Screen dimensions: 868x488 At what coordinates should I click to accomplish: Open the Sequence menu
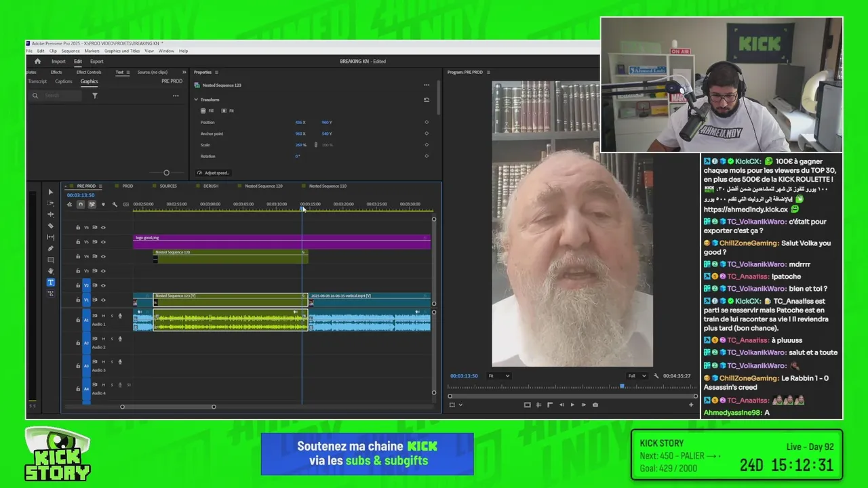point(71,51)
